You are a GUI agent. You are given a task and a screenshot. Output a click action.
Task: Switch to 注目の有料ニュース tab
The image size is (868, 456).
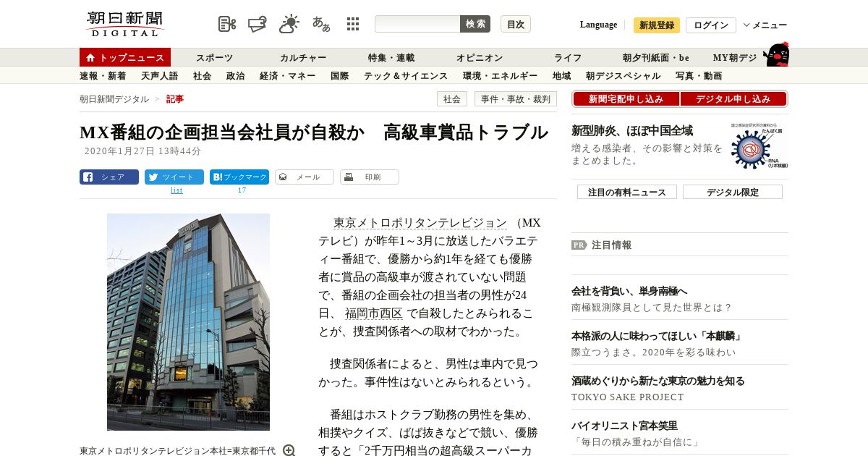pos(627,192)
